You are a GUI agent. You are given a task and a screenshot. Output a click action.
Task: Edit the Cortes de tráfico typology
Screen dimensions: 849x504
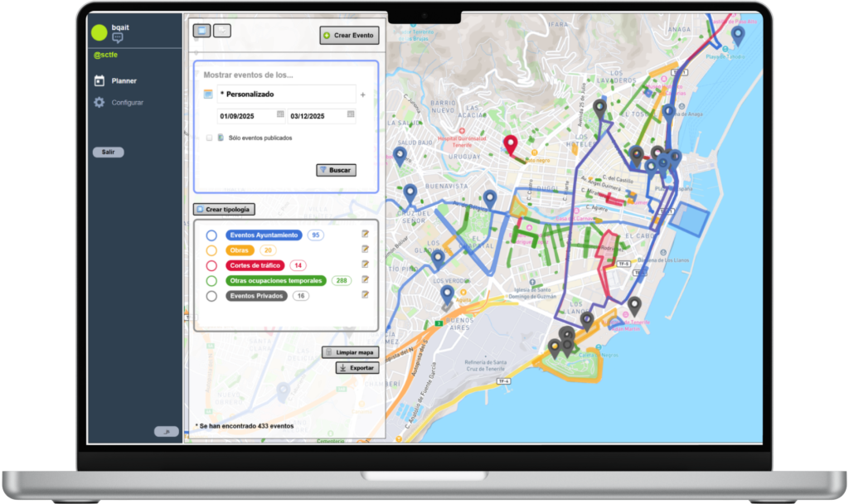pyautogui.click(x=365, y=265)
